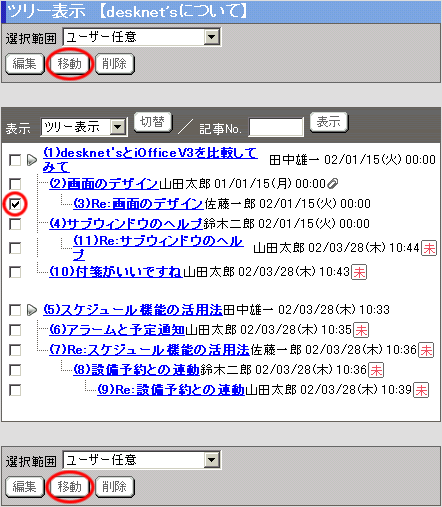Check the checkbox for (2)画面のデザイン
This screenshot has width=442, height=507.
pos(15,184)
